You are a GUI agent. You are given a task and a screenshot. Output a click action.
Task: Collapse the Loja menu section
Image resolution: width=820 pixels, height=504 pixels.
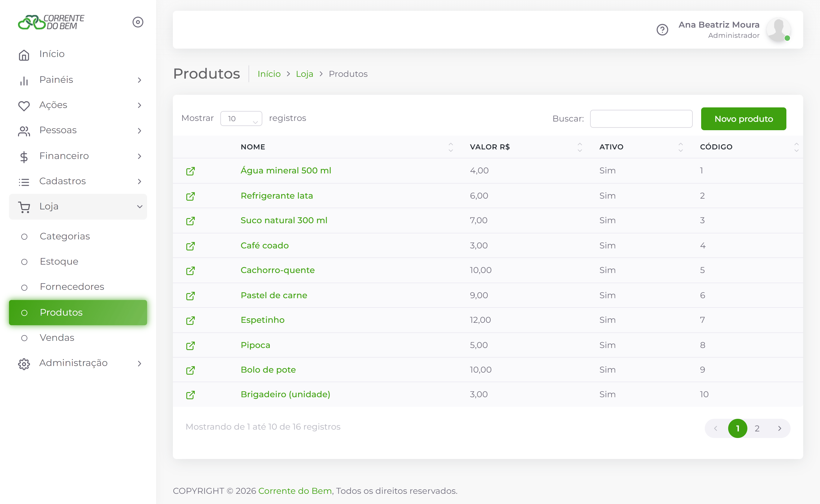coord(78,206)
